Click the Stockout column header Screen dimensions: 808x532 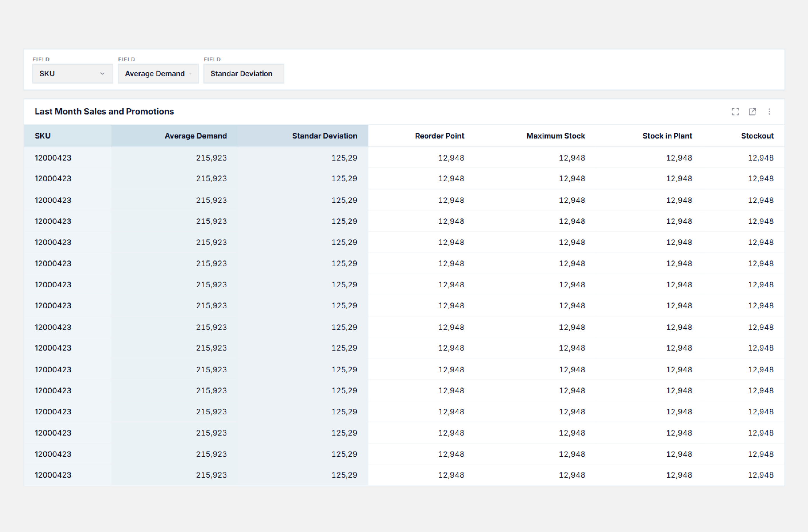coord(757,136)
